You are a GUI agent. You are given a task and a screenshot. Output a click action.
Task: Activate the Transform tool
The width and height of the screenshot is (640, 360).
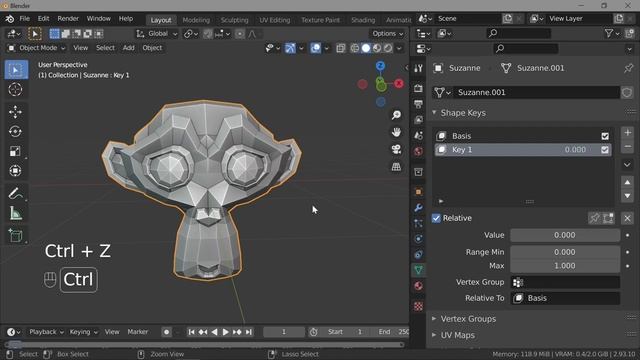[x=16, y=171]
